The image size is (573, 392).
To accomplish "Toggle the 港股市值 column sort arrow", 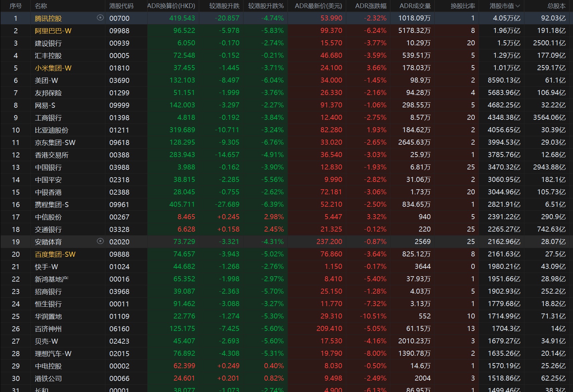I will coord(518,6).
